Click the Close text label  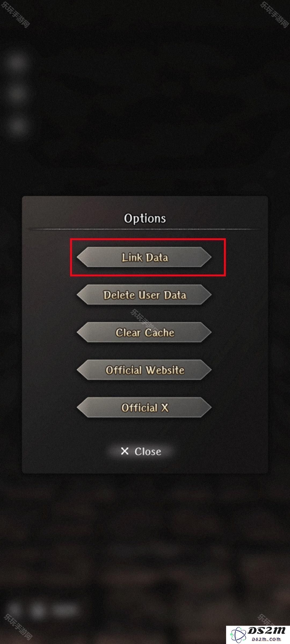[148, 452]
